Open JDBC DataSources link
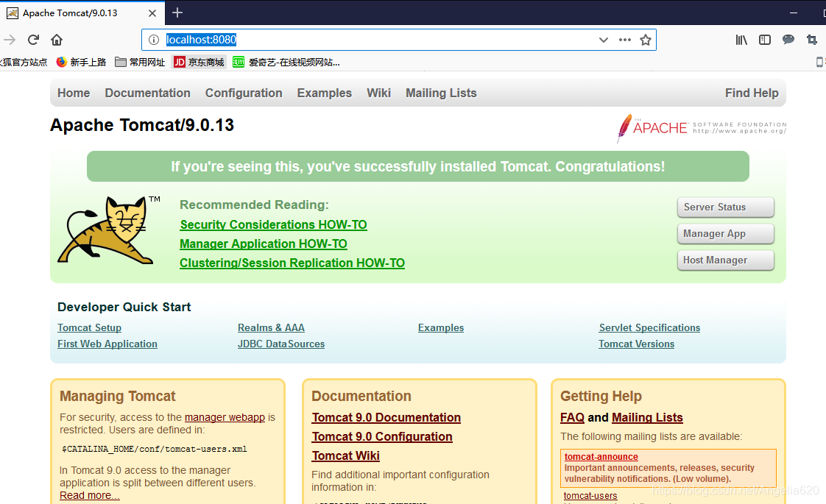826x504 pixels. coord(281,344)
